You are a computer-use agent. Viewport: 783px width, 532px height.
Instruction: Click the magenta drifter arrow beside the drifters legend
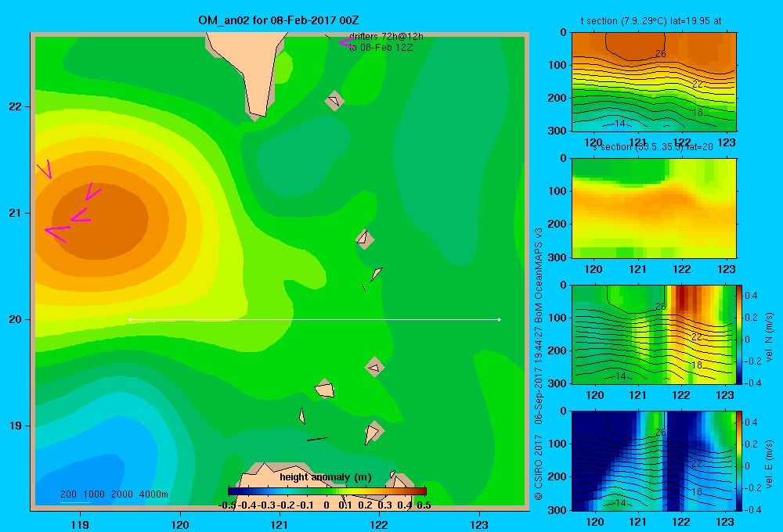[x=346, y=43]
